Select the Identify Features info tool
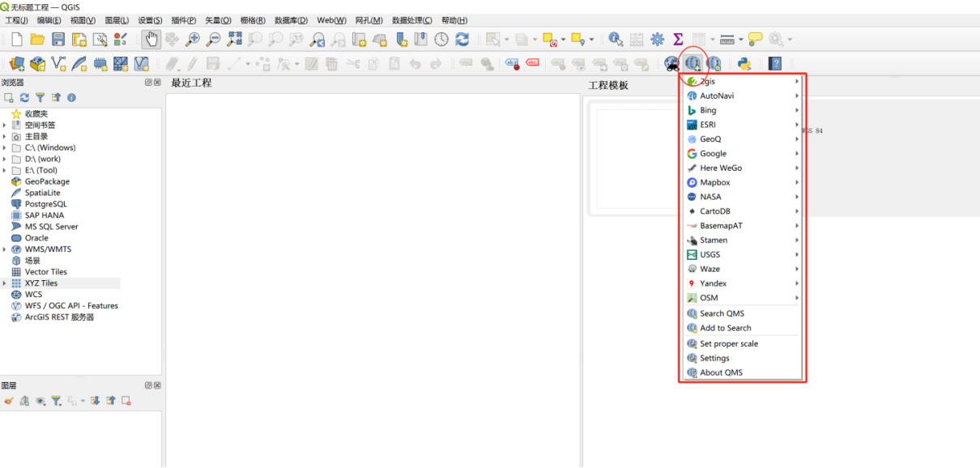The height and width of the screenshot is (468, 980). click(x=616, y=39)
